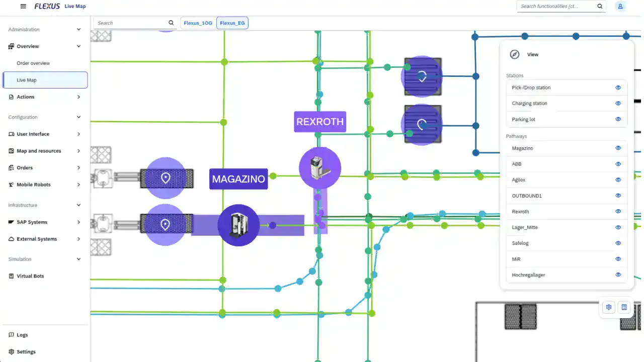The width and height of the screenshot is (644, 362).
Task: Collapse the Configuration section
Action: coord(78,117)
